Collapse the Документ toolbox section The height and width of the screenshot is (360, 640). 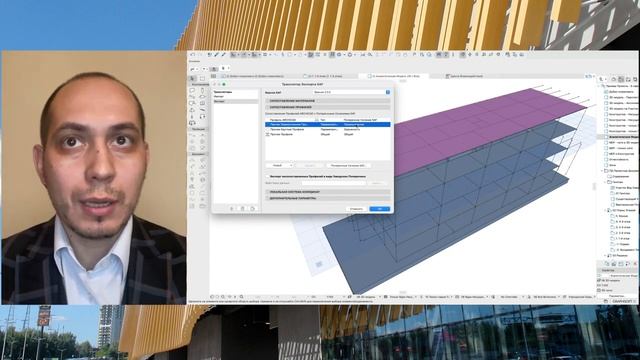198,154
